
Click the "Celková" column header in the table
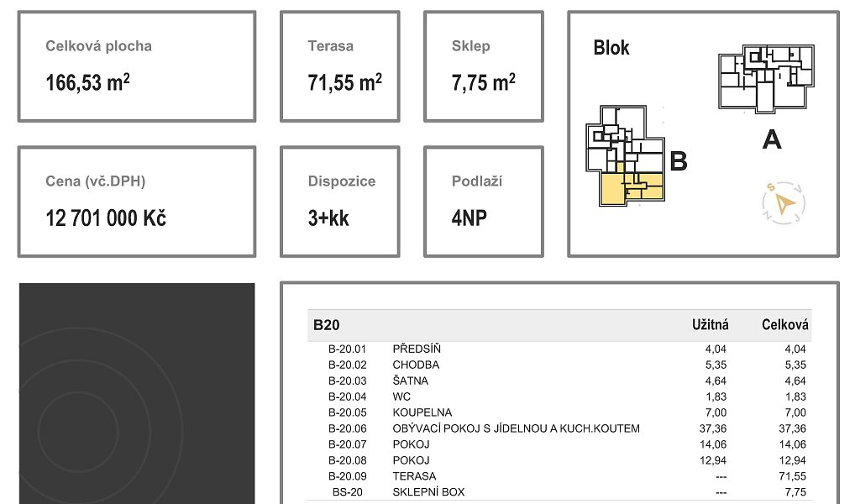click(785, 325)
